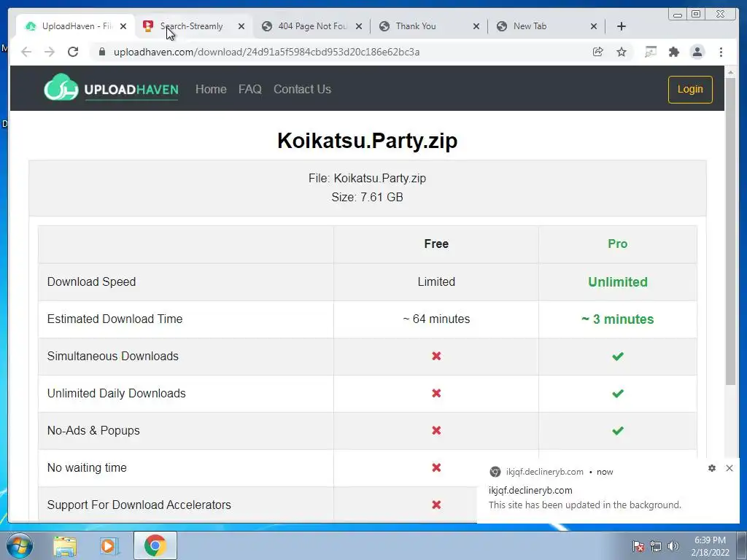Click the Free red X for Simultaneous Downloads
The image size is (747, 560).
(x=436, y=356)
